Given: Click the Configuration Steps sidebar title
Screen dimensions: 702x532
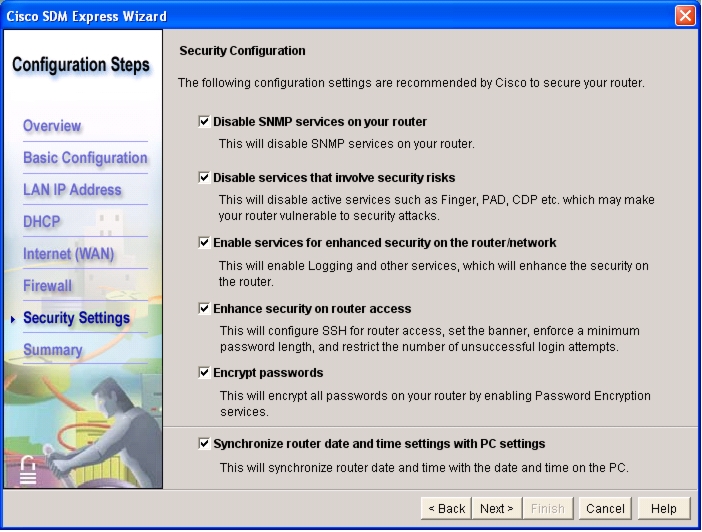Looking at the screenshot, I should (81, 65).
